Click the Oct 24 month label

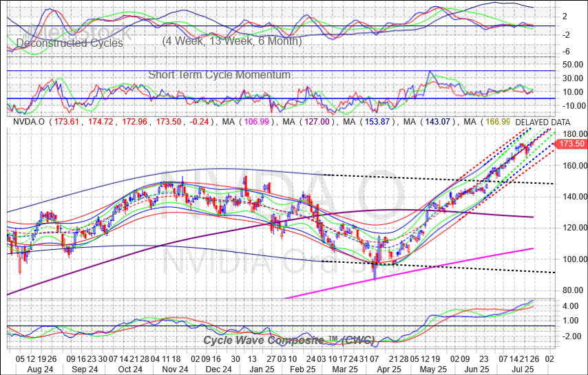129,369
